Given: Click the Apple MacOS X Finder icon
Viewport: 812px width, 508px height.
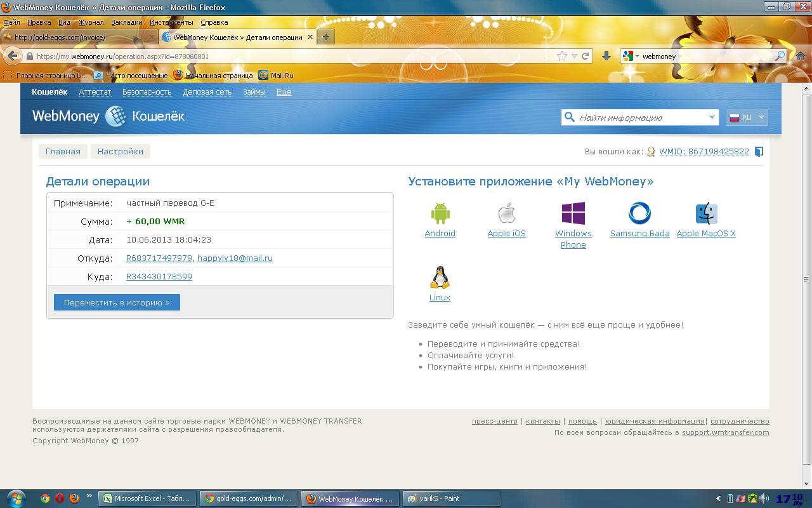Looking at the screenshot, I should click(x=706, y=213).
